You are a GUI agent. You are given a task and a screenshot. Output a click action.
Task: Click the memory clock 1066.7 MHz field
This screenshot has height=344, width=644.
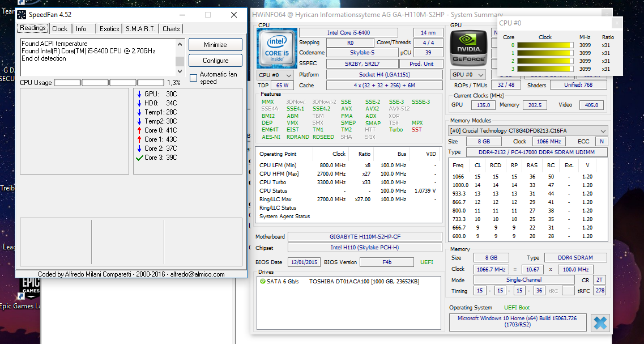click(491, 270)
